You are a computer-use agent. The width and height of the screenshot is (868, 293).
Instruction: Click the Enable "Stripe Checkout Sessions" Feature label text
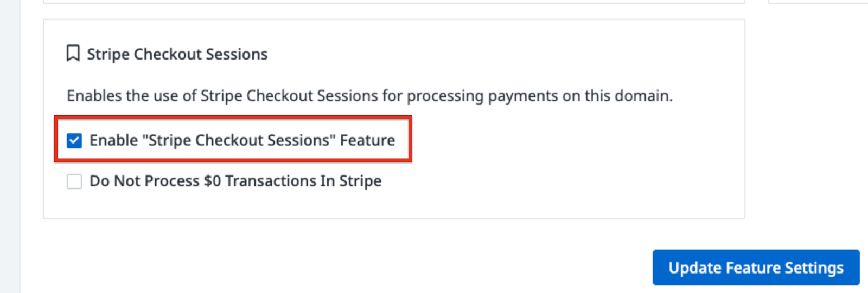point(242,140)
